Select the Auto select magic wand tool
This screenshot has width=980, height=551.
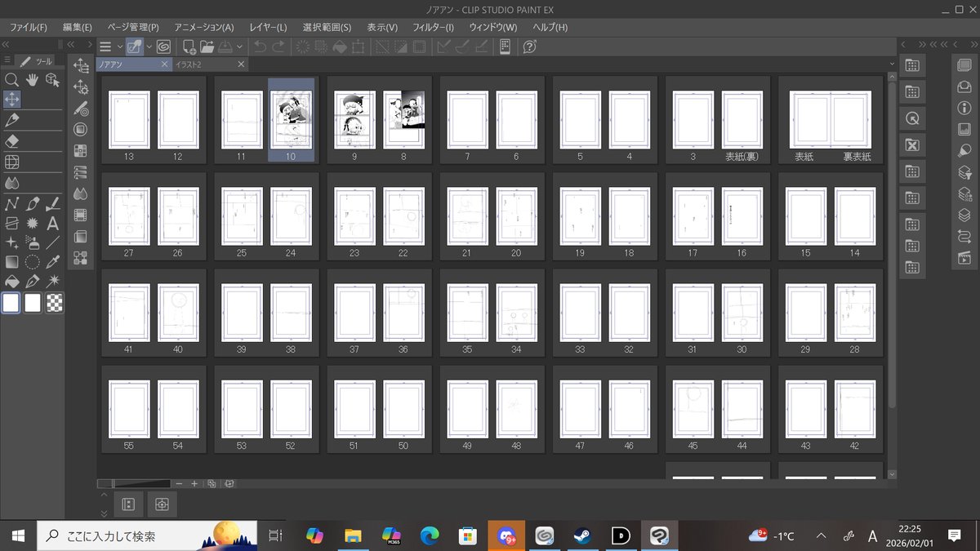(x=53, y=282)
